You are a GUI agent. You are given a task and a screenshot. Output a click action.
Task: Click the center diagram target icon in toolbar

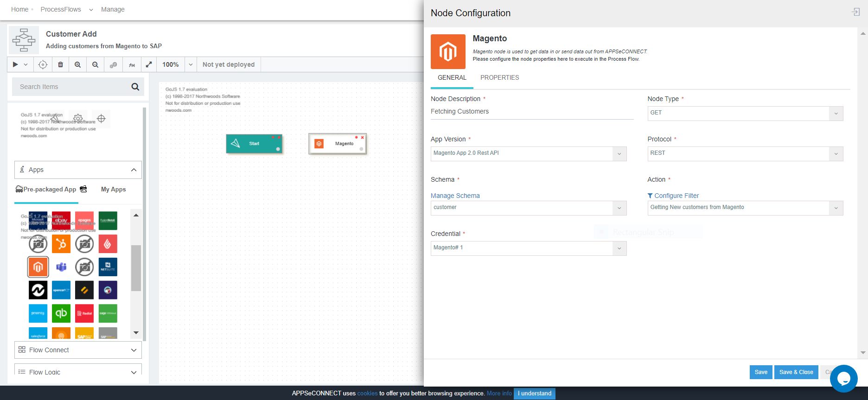tap(43, 64)
